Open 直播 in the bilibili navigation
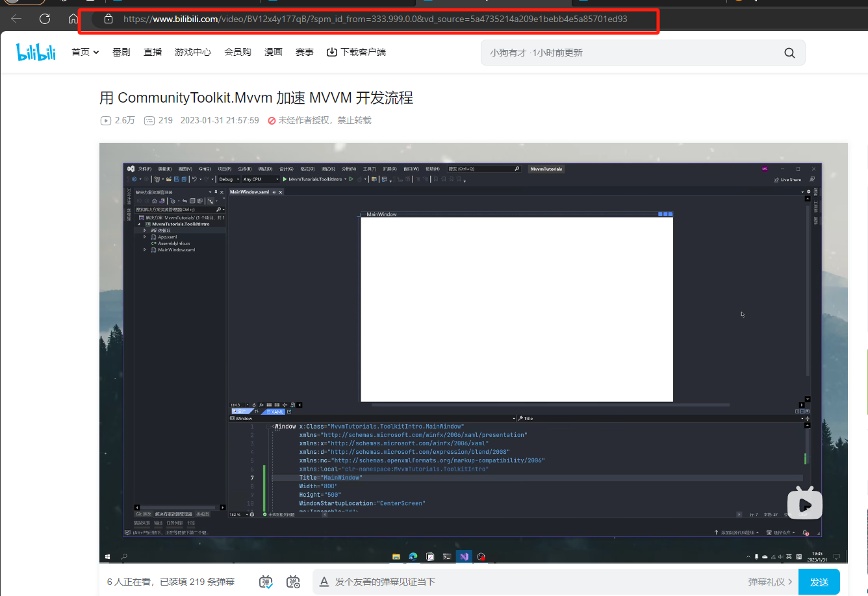The height and width of the screenshot is (596, 868). 153,52
